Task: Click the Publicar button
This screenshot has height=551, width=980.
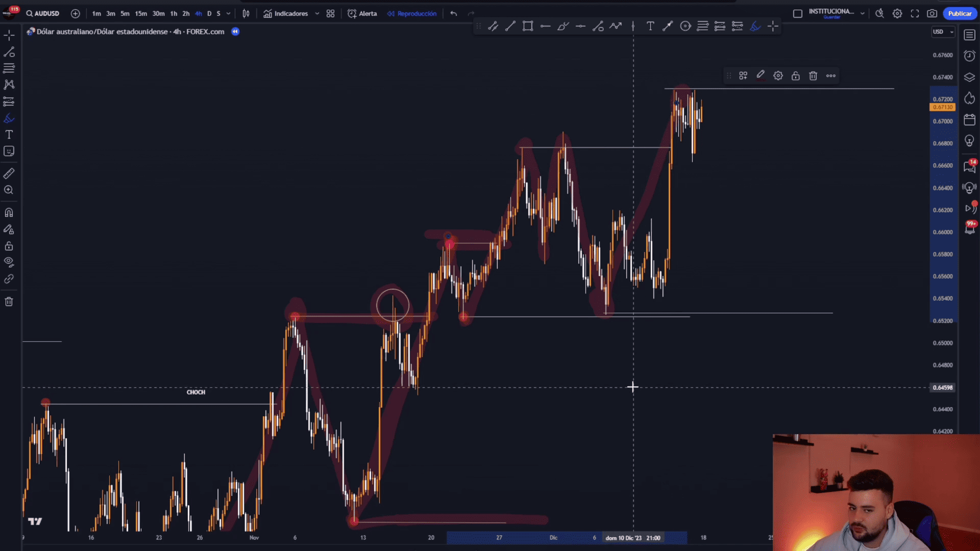Action: [x=960, y=14]
